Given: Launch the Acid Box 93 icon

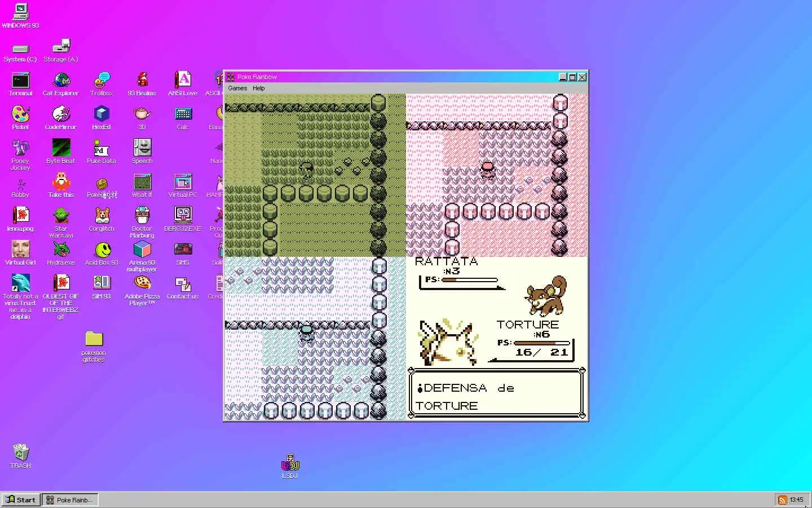Looking at the screenshot, I should point(101,253).
